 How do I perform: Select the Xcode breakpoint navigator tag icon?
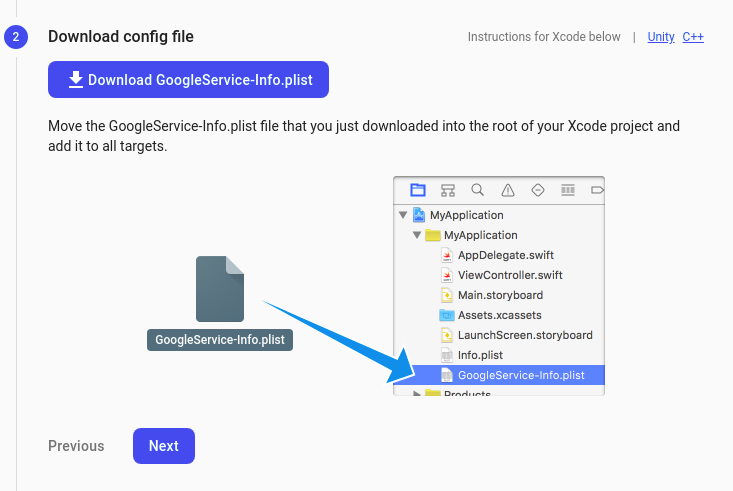[597, 190]
